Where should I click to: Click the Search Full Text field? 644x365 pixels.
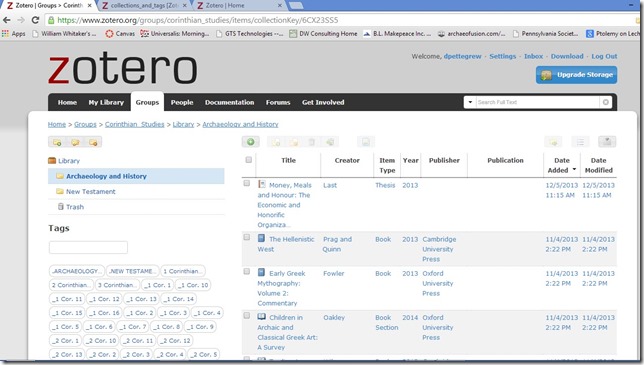[537, 102]
